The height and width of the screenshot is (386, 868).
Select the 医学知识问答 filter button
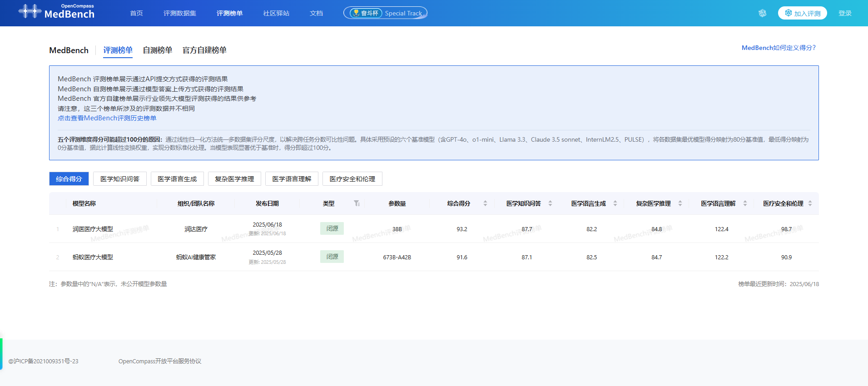pyautogui.click(x=120, y=179)
